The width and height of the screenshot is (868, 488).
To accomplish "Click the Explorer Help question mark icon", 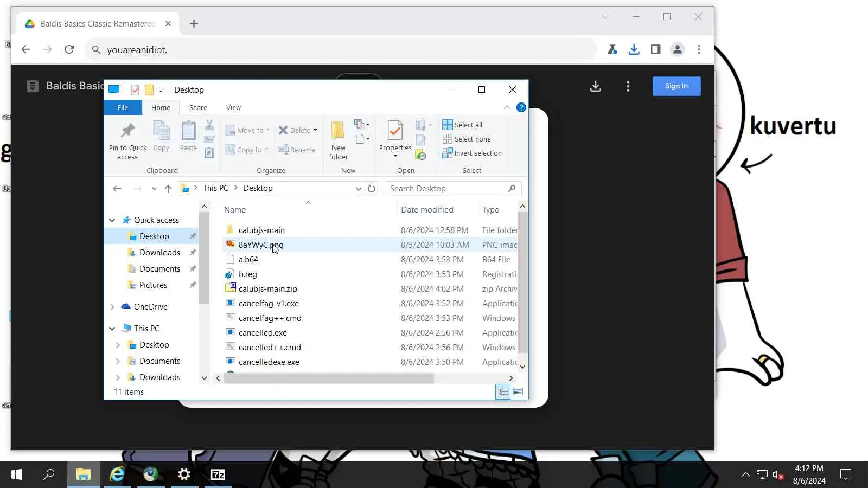I will (521, 107).
